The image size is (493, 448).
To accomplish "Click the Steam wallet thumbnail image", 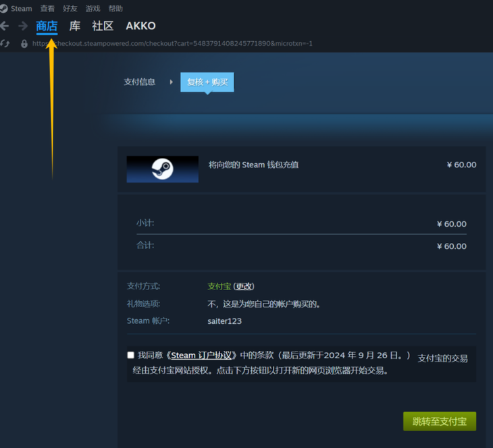I will (163, 169).
